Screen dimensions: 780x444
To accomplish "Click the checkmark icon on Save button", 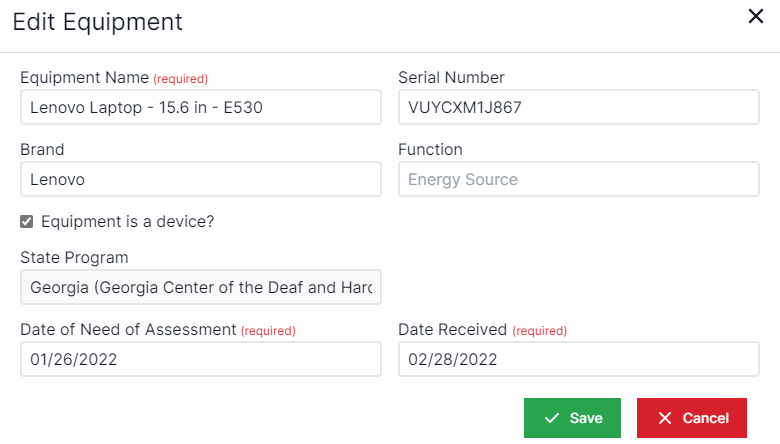I will click(x=552, y=418).
